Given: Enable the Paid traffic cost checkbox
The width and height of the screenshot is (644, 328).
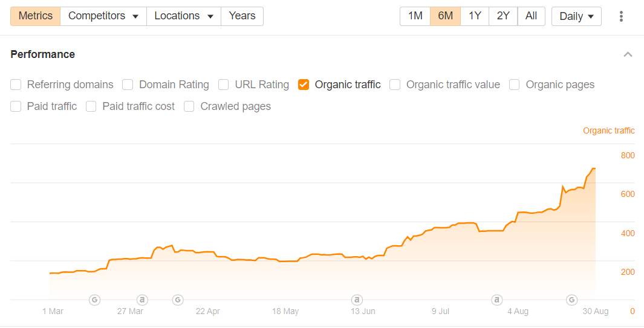Looking at the screenshot, I should point(91,106).
